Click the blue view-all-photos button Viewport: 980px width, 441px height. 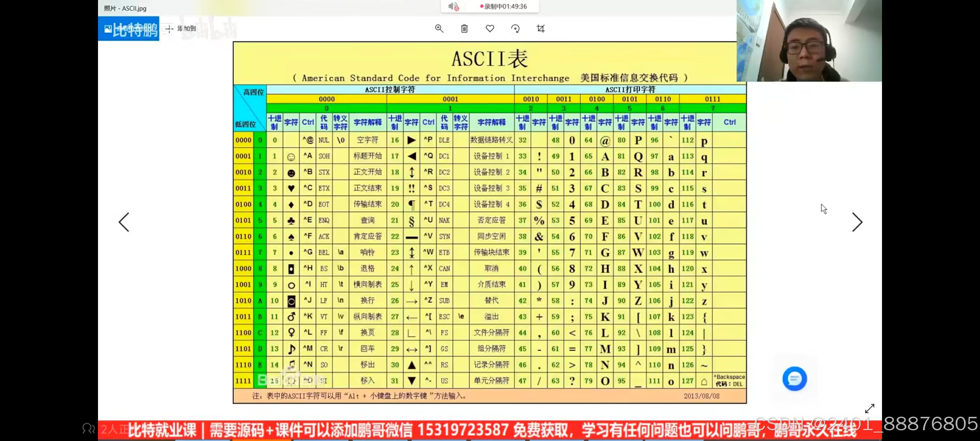(x=128, y=29)
